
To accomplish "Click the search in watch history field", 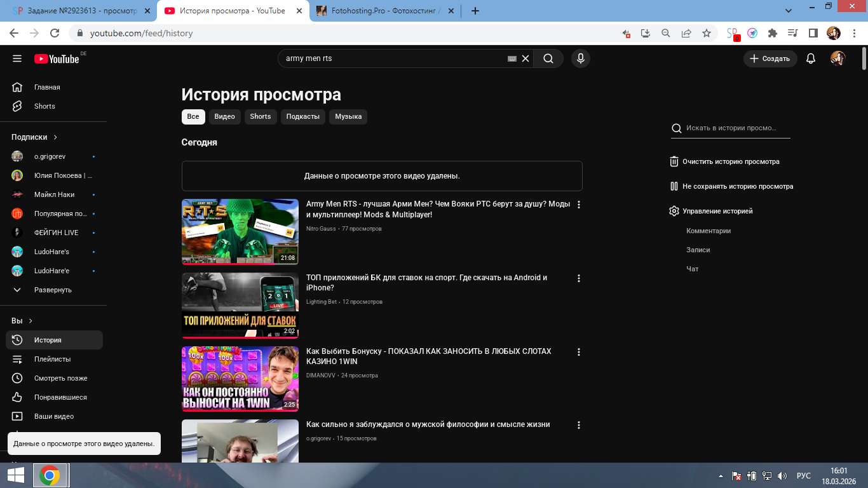I will pos(736,128).
